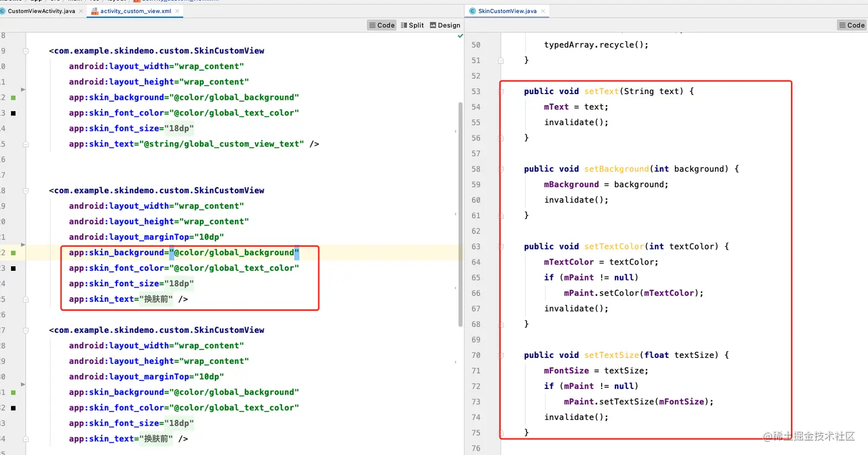Image resolution: width=868 pixels, height=455 pixels.
Task: Toggle fold marker at Java line 75
Action: (x=501, y=432)
